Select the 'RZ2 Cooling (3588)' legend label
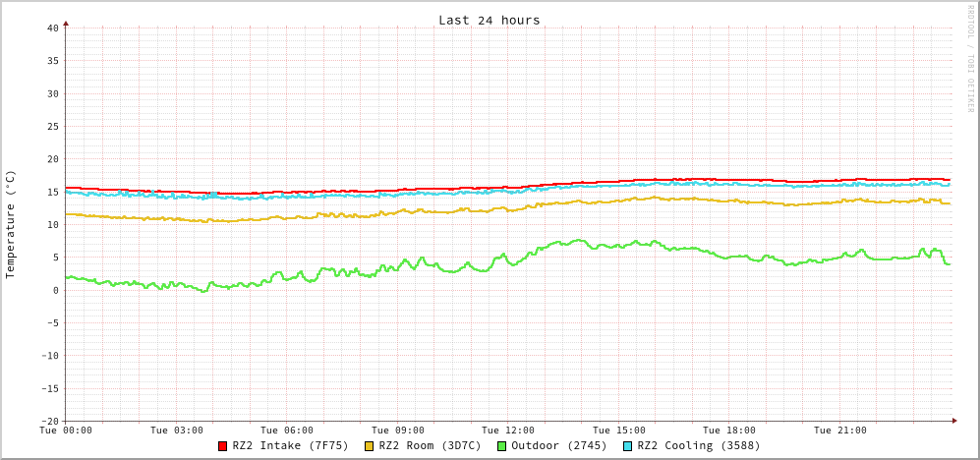This screenshot has width=980, height=460. pos(698,445)
